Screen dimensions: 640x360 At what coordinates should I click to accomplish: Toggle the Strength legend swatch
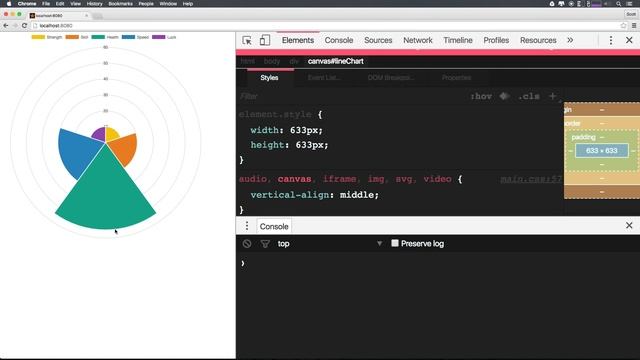(x=38, y=37)
